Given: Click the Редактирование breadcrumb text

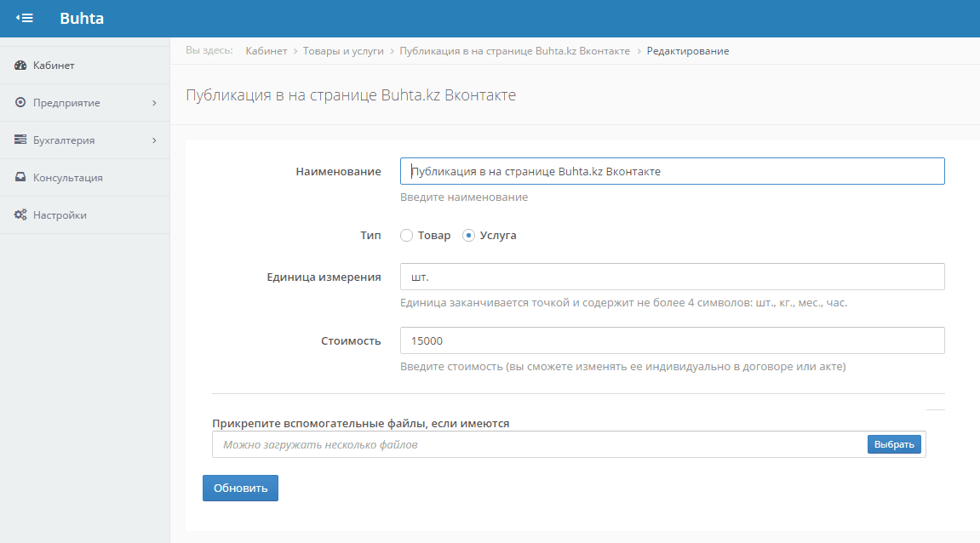Looking at the screenshot, I should [x=687, y=51].
